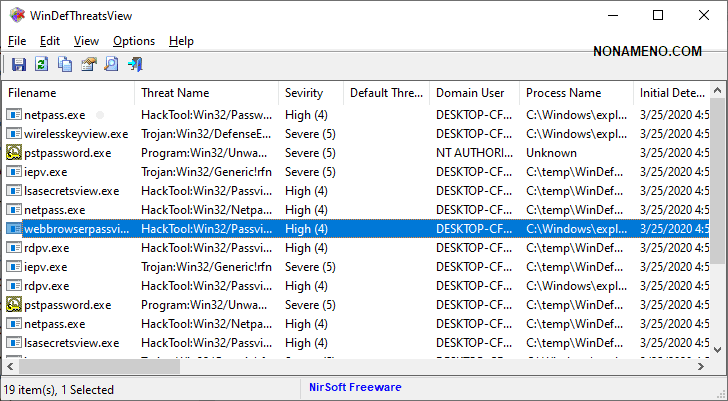The height and width of the screenshot is (401, 728).
Task: Click the Exit door toolbar icon
Action: (x=135, y=65)
